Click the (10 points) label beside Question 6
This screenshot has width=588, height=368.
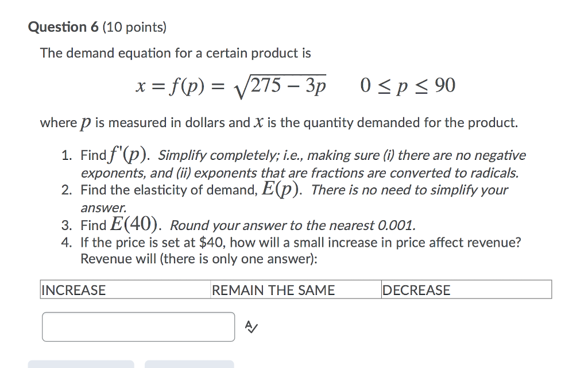pyautogui.click(x=134, y=27)
